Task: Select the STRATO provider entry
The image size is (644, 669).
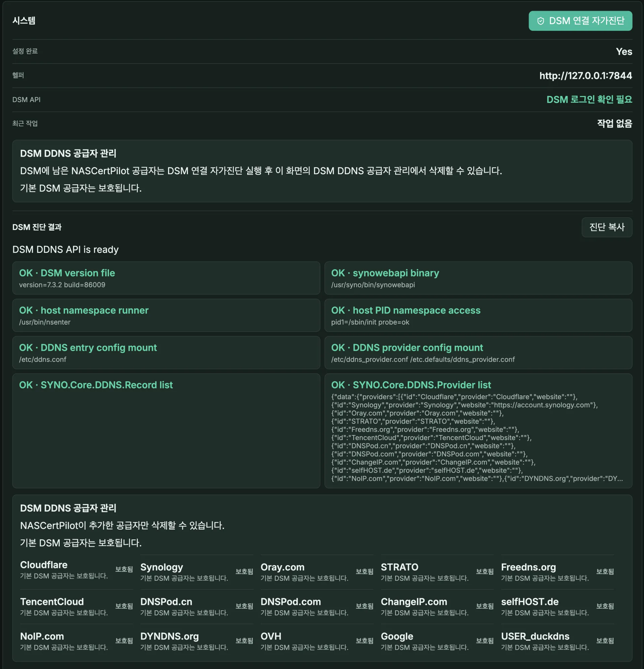Action: pos(437,572)
